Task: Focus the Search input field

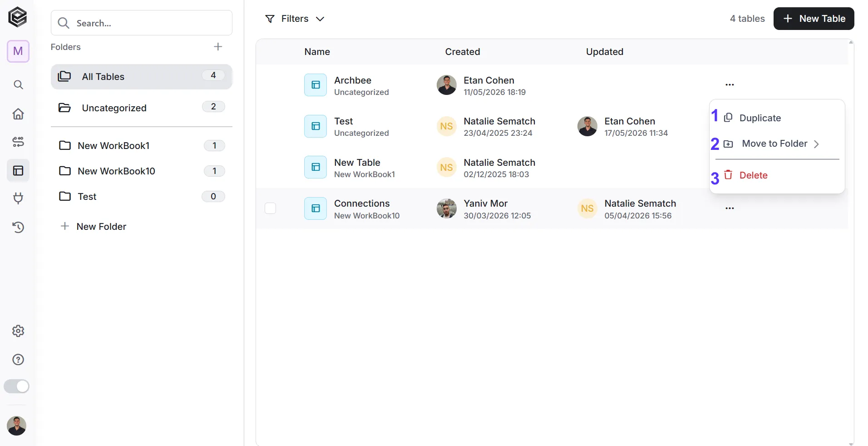Action: (142, 23)
